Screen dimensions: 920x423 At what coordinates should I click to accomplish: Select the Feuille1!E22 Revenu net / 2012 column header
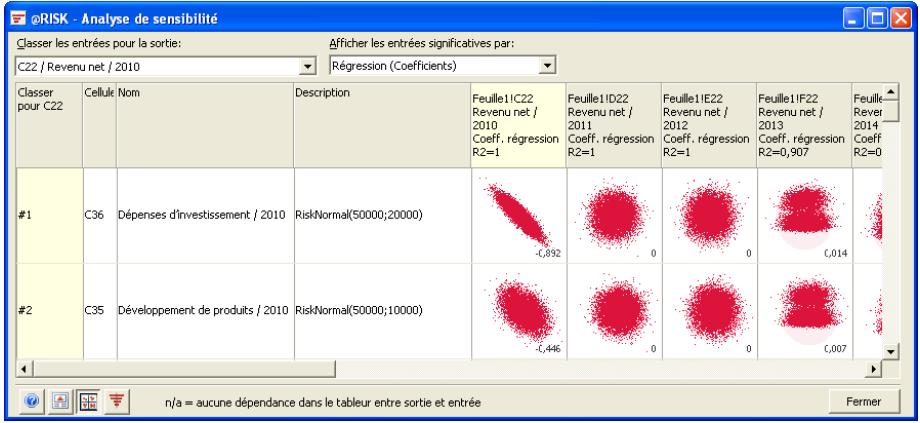(709, 125)
